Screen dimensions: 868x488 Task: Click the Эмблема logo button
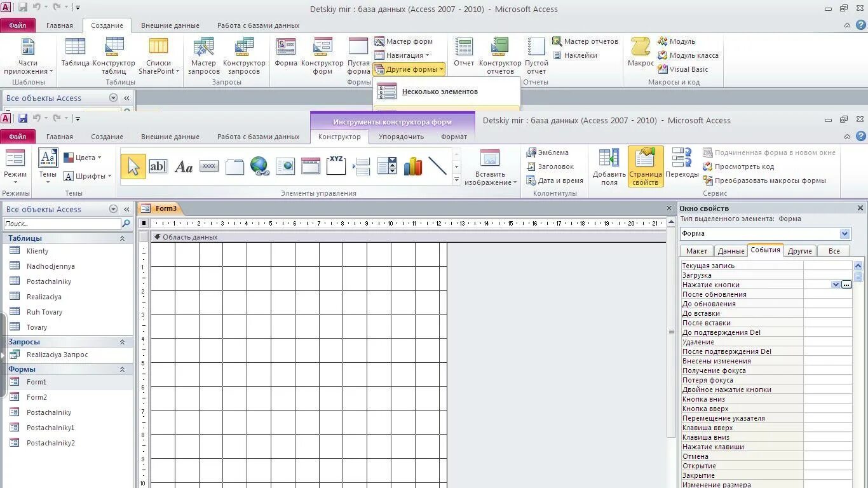pyautogui.click(x=548, y=152)
